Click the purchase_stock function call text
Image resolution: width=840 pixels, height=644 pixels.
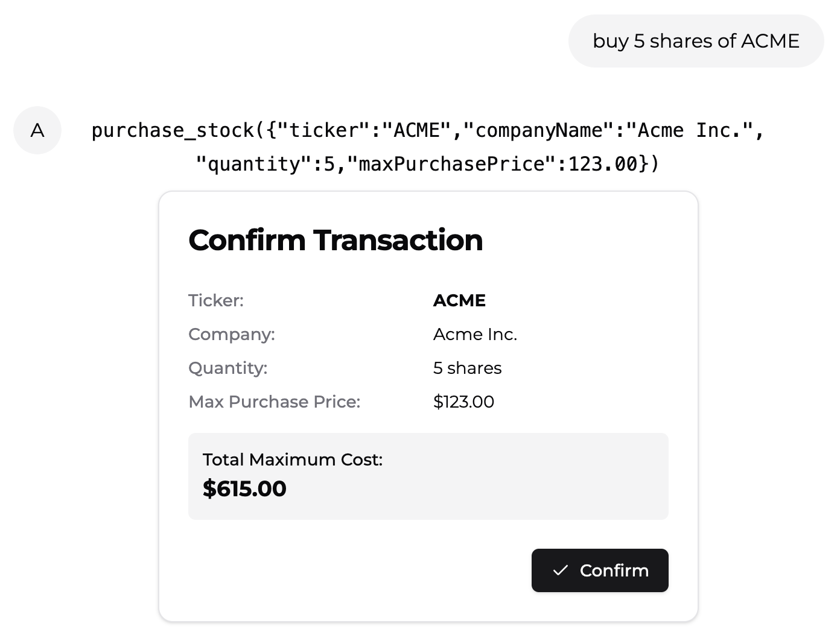coord(173,131)
